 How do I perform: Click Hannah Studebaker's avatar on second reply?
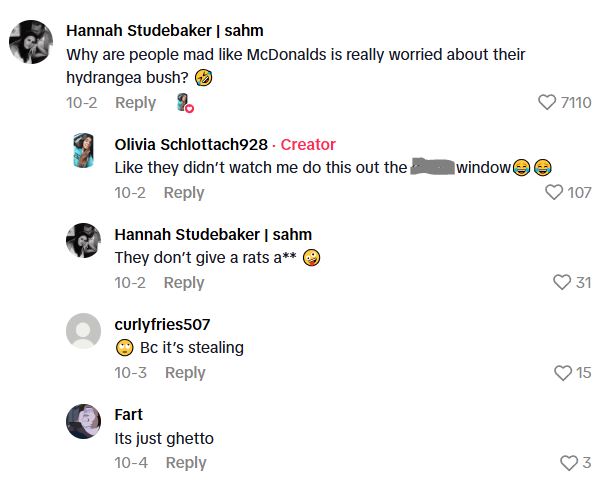click(x=83, y=241)
